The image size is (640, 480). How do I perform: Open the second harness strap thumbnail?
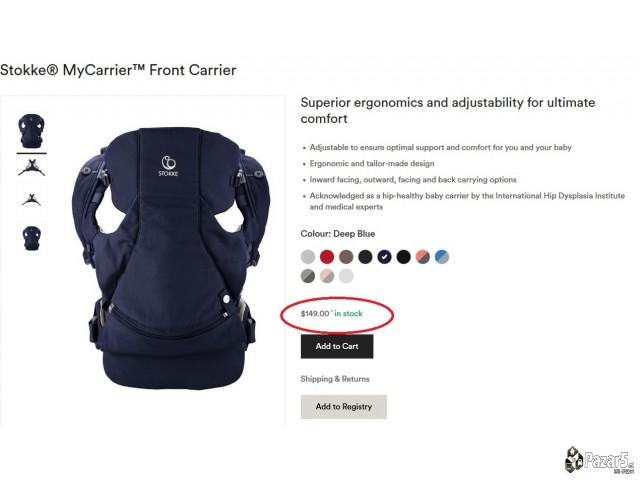click(x=31, y=167)
